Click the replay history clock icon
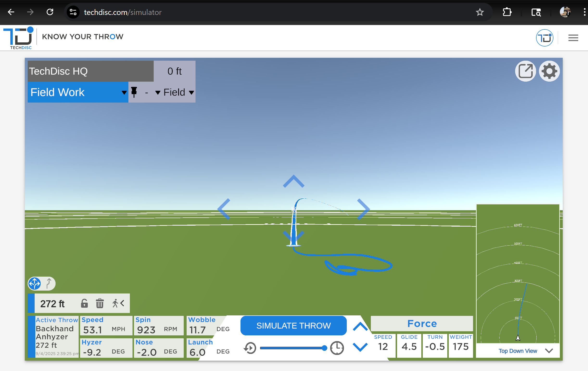Screen dimensions: 588x371 [250, 348]
